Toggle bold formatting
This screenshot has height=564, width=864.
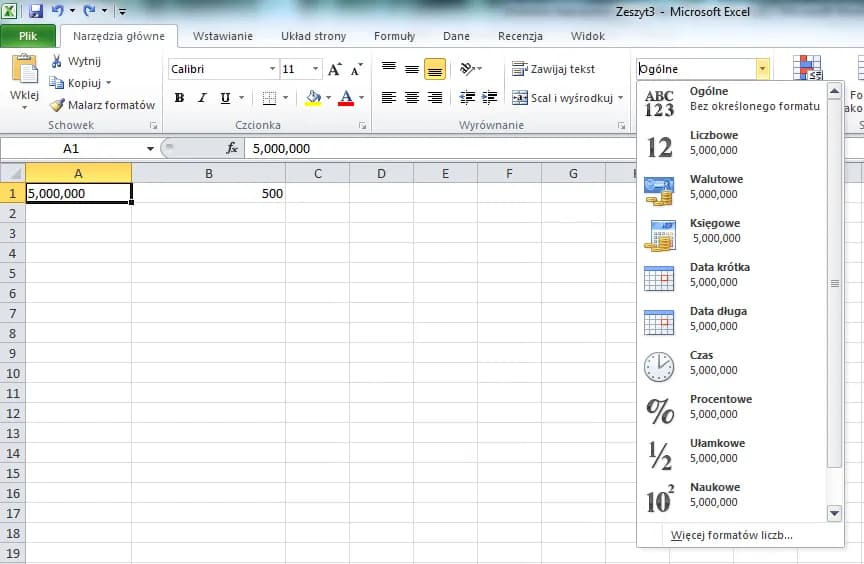pos(179,98)
